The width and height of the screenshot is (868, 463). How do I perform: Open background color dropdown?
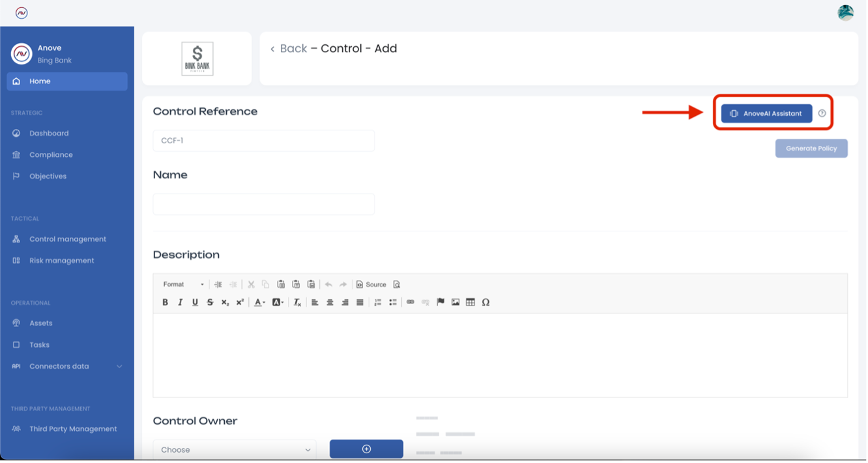278,302
